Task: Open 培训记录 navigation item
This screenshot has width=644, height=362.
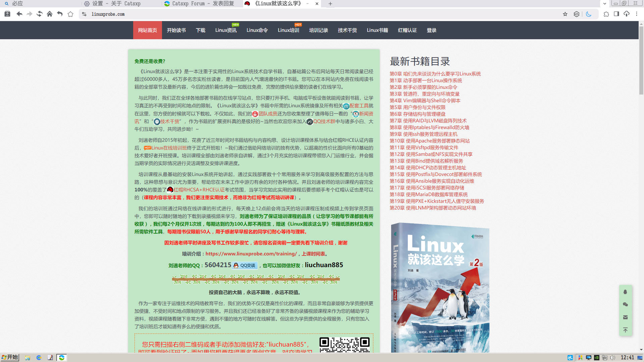Action: tap(319, 30)
